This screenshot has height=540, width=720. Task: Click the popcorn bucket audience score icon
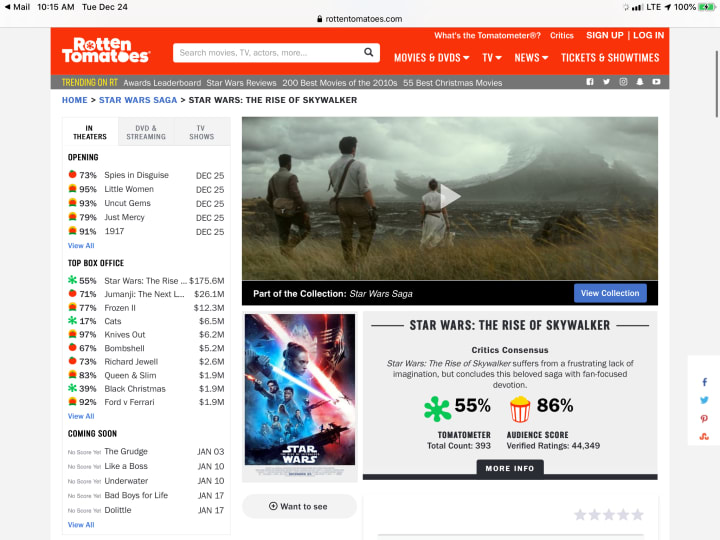click(x=520, y=409)
